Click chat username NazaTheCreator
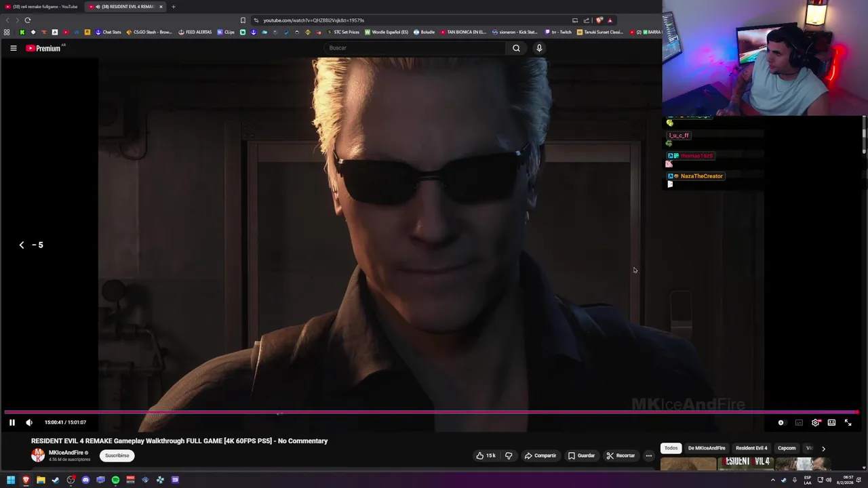Viewport: 868px width, 488px height. 701,176
